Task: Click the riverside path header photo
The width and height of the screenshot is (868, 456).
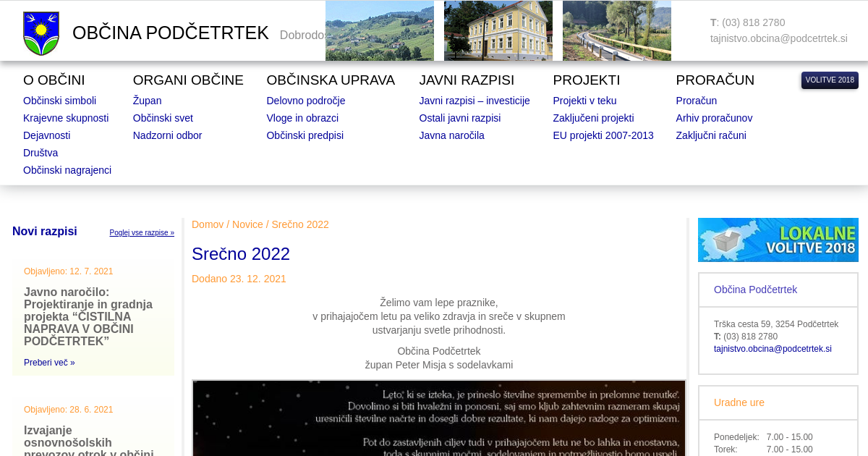Action: (x=616, y=30)
